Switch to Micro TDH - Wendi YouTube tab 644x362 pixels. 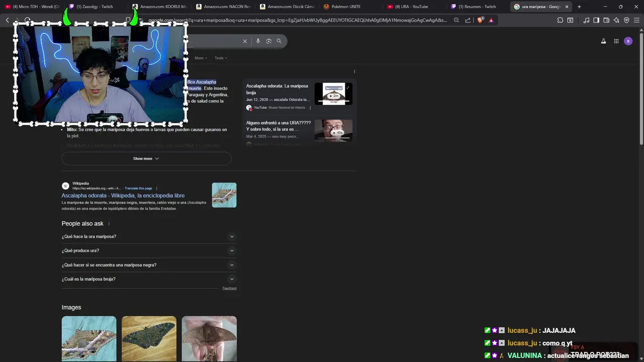[33, 7]
